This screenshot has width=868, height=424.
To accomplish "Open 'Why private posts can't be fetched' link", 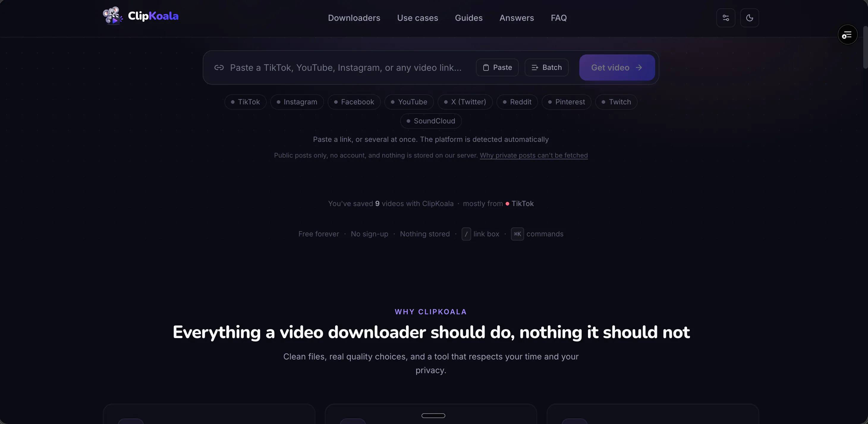I will (534, 156).
